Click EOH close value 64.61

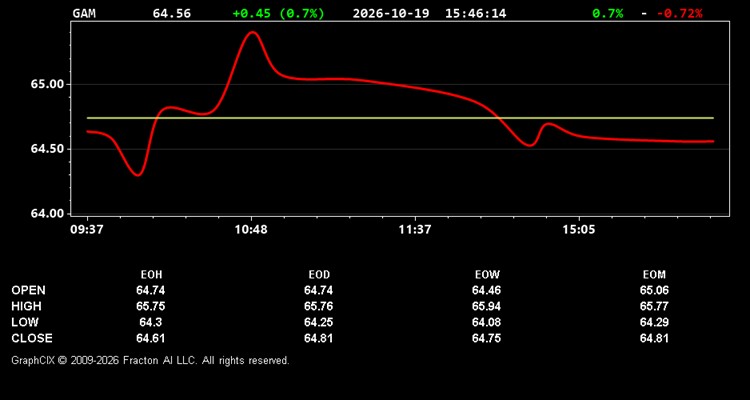(151, 338)
